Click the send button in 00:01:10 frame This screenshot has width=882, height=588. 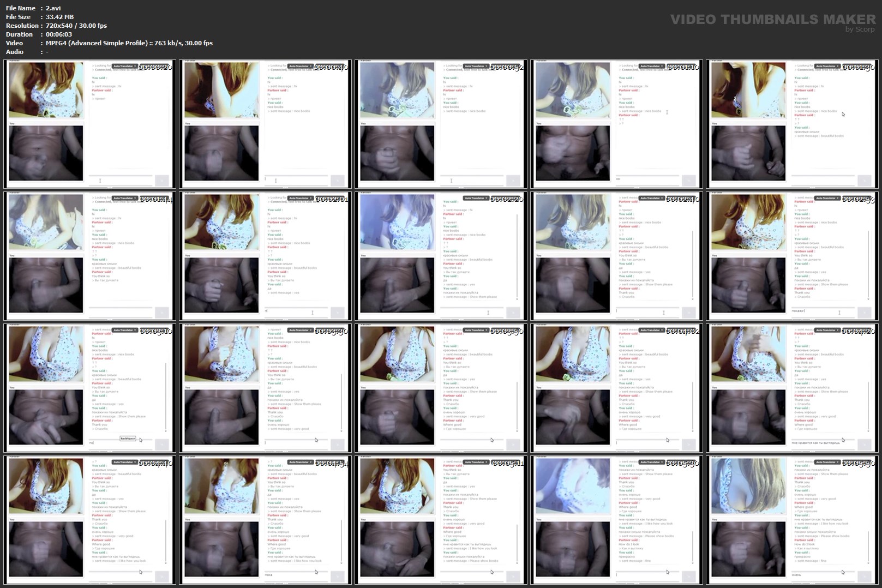pyautogui.click(x=688, y=180)
